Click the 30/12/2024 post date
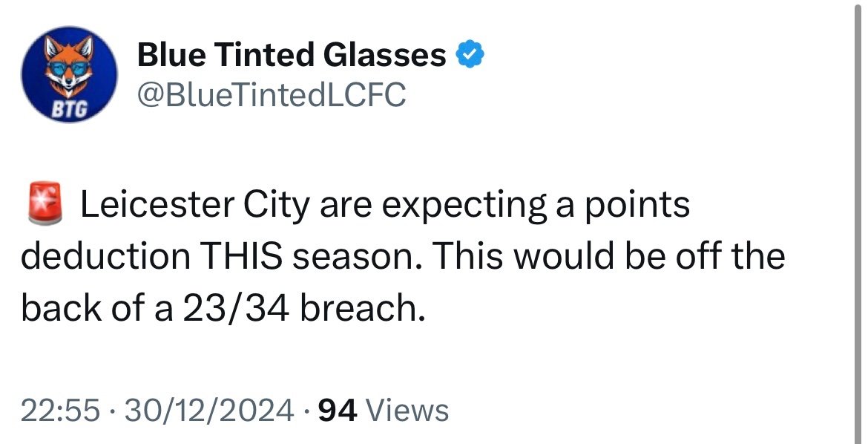Screen dimensions: 868x444 [210, 411]
